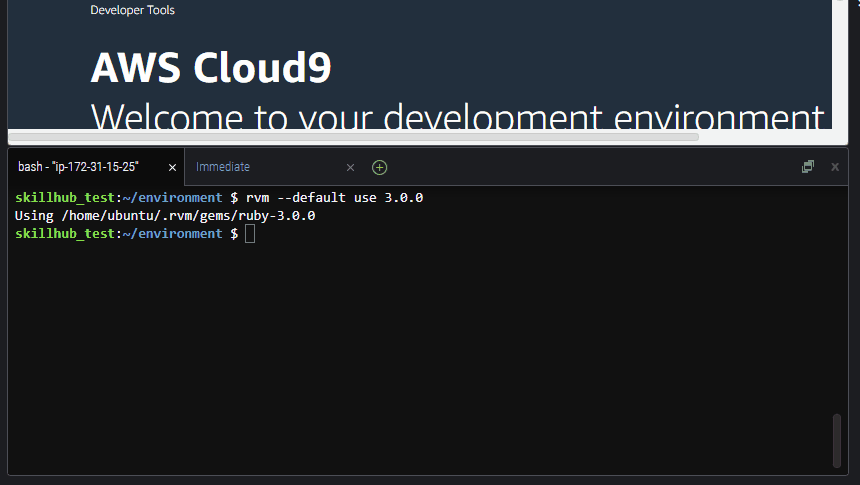Close the console panel
The width and height of the screenshot is (860, 485).
coord(835,167)
